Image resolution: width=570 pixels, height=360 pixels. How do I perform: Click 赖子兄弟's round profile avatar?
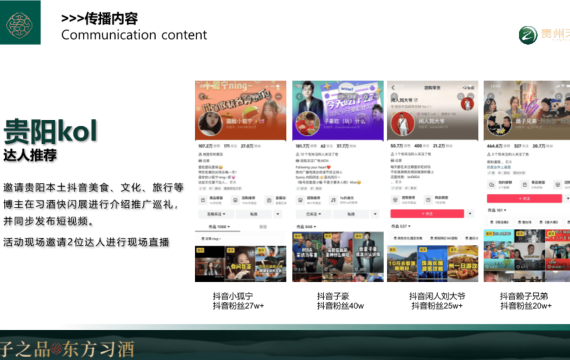(x=499, y=124)
